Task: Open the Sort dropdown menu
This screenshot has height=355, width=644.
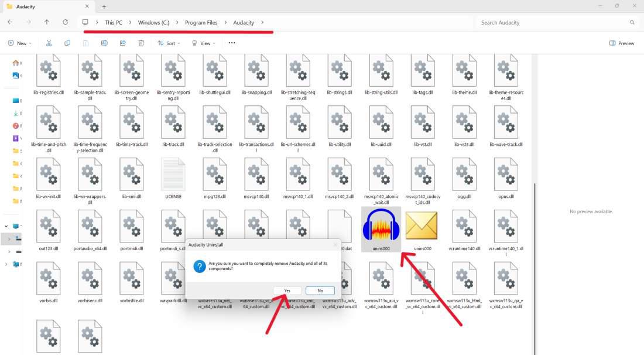Action: coord(169,43)
